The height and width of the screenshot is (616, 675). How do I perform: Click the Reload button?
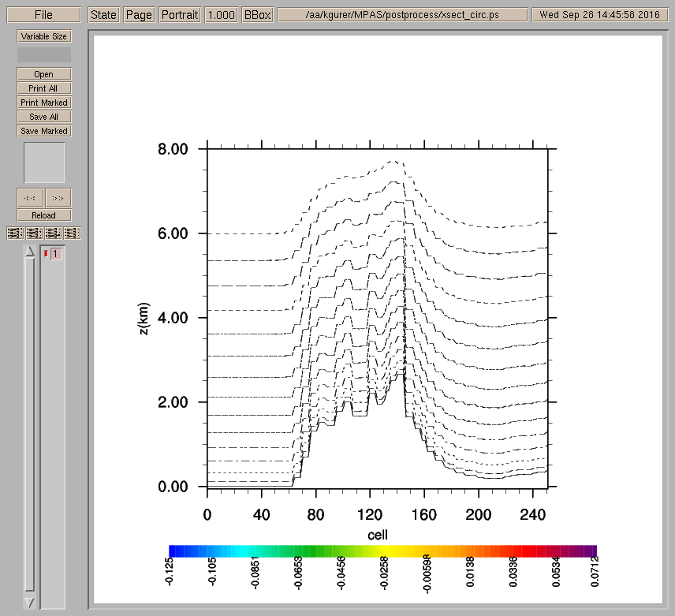pyautogui.click(x=44, y=215)
